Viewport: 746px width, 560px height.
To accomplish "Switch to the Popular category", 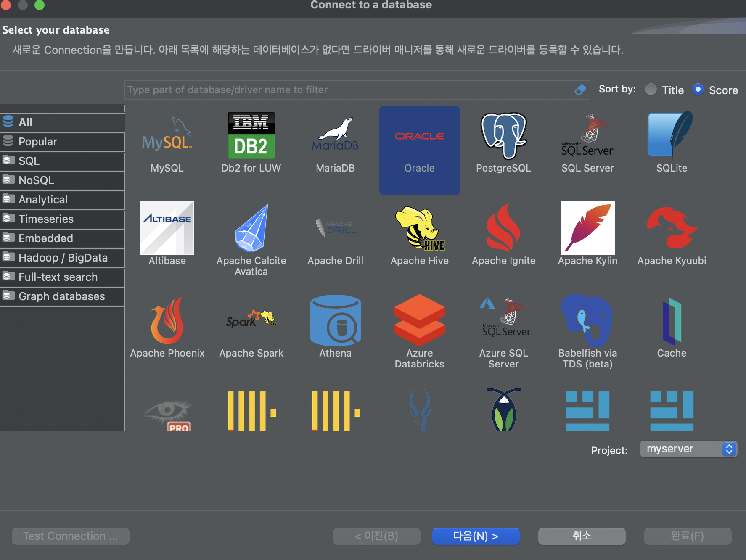I will click(62, 142).
